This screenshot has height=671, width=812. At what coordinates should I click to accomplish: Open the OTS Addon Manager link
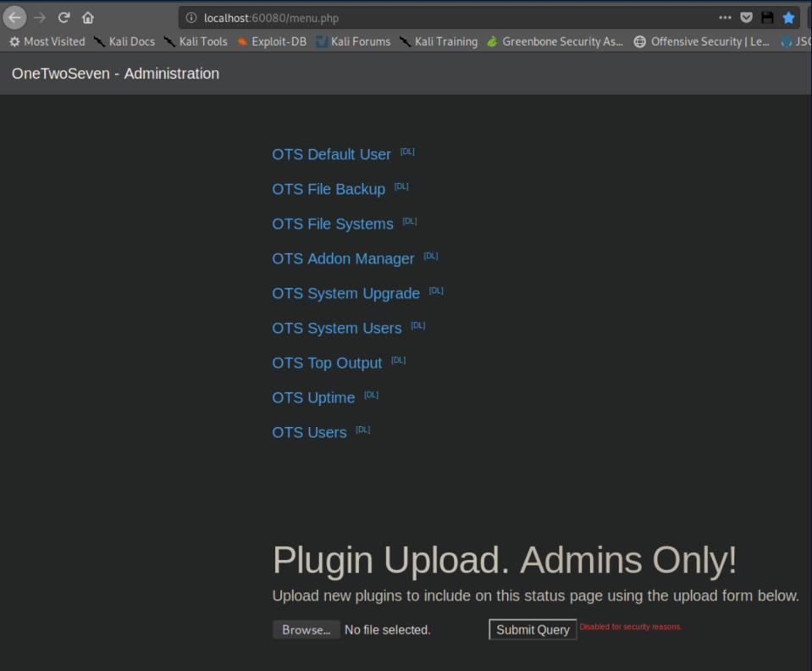click(343, 258)
